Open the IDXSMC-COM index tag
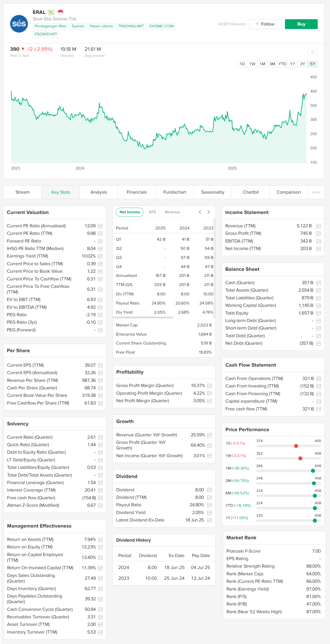Image resolution: width=330 pixels, height=644 pixels. (x=161, y=26)
